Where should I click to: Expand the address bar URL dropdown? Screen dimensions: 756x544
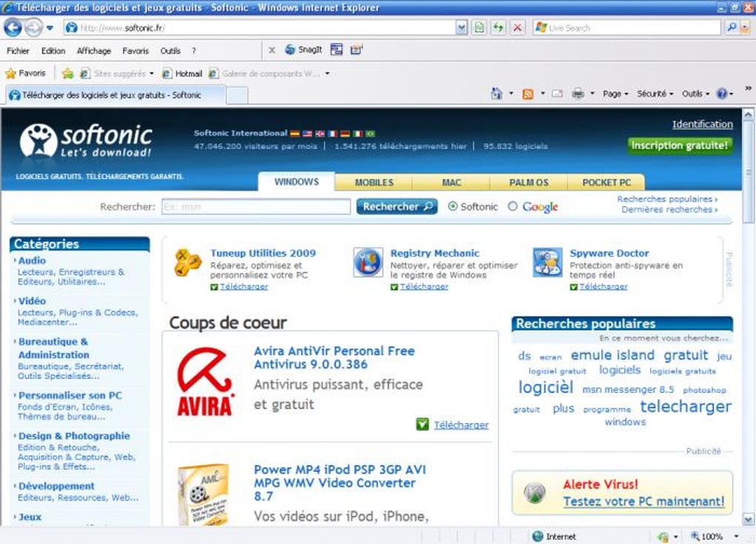tap(462, 27)
